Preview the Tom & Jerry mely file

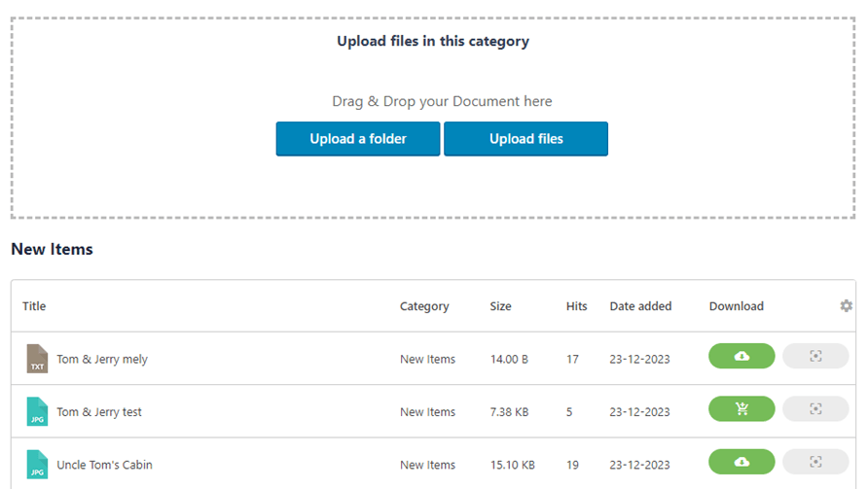[x=815, y=357]
